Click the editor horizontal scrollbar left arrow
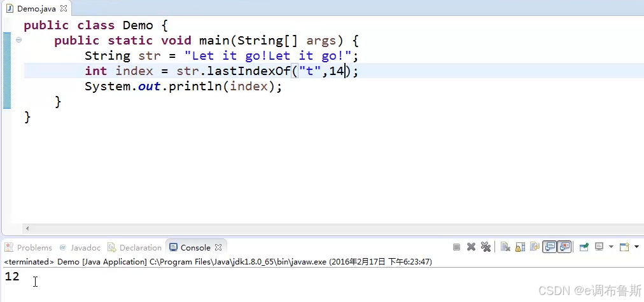644x302 pixels. click(x=27, y=228)
